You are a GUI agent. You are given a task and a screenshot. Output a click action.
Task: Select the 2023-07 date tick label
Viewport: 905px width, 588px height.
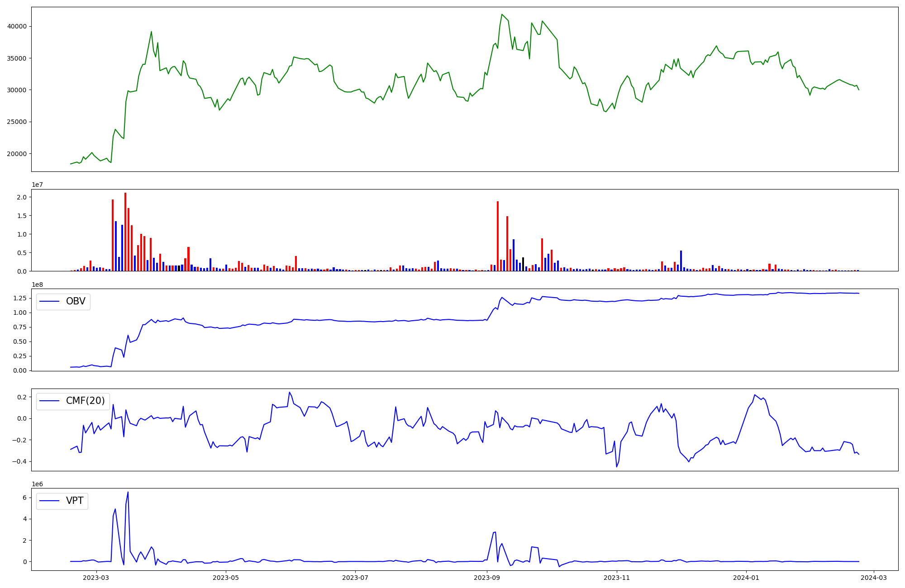355,578
